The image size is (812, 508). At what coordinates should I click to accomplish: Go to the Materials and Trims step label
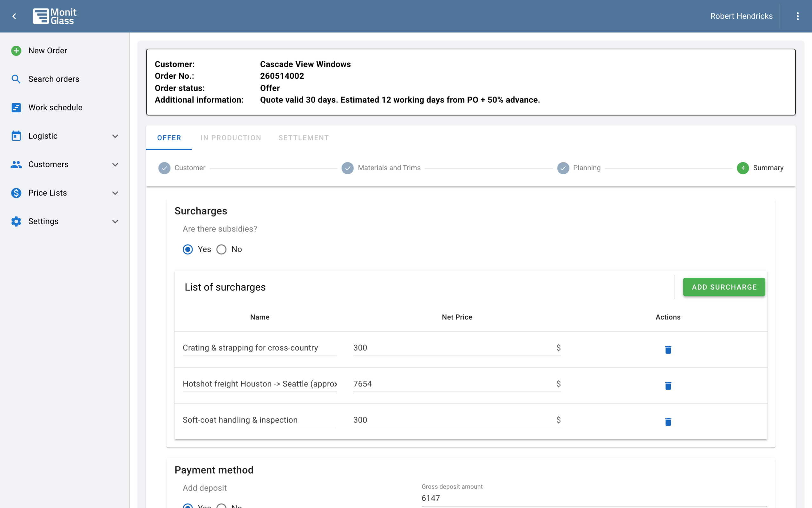pos(389,168)
